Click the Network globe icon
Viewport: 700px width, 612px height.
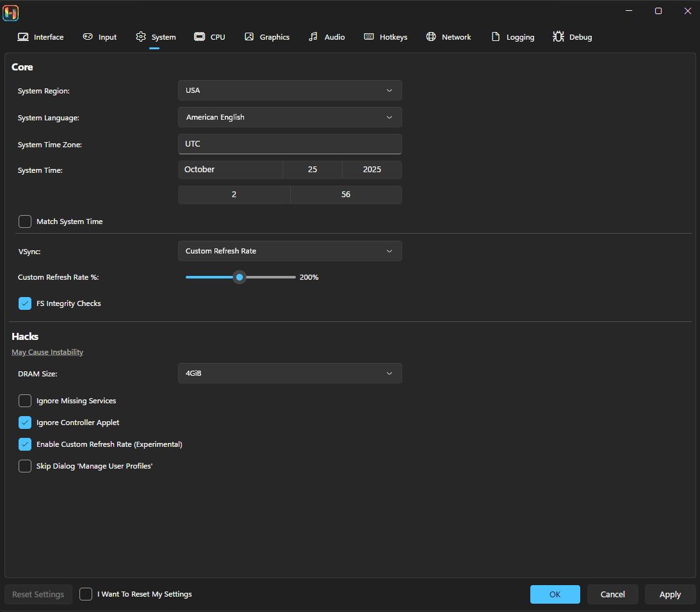tap(431, 37)
